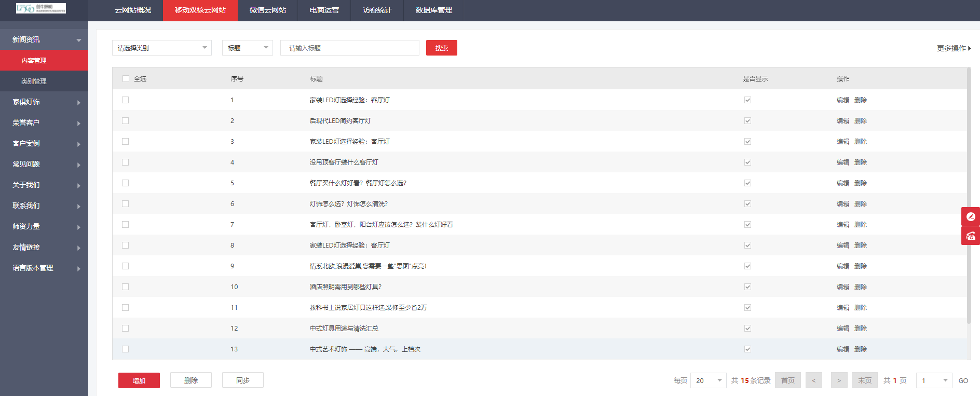Image resolution: width=980 pixels, height=396 pixels.
Task: Expand 家俱灯饰 sidebar menu
Action: [44, 102]
